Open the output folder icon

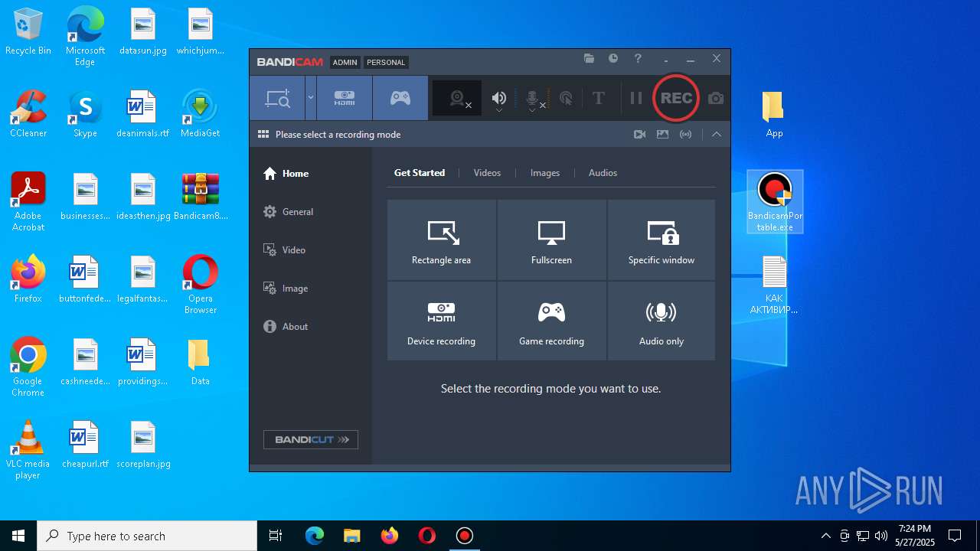click(x=589, y=58)
